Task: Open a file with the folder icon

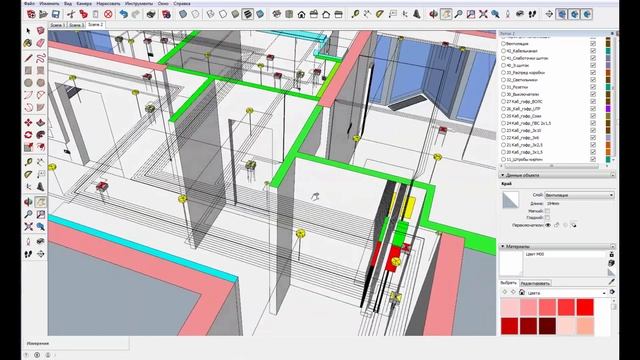Action: point(43,14)
